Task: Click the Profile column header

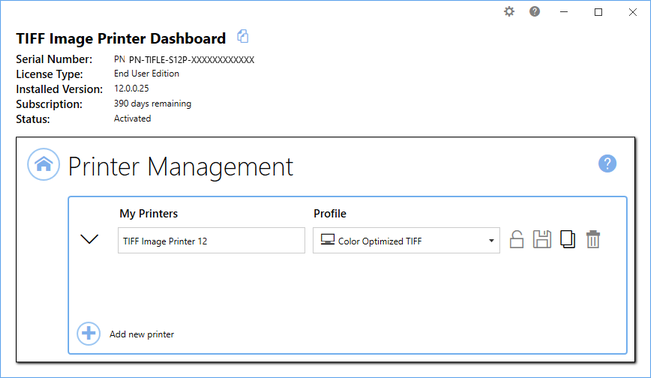Action: (x=330, y=214)
